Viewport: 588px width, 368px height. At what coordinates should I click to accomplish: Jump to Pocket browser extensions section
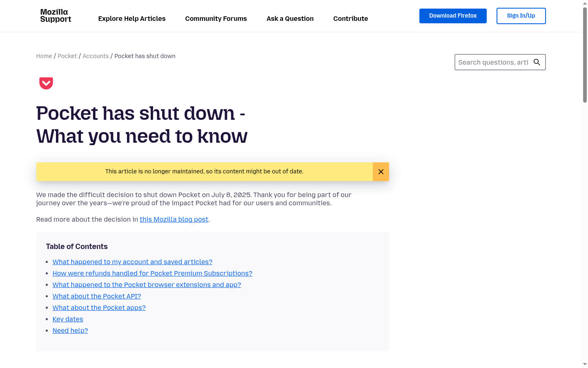[147, 285]
